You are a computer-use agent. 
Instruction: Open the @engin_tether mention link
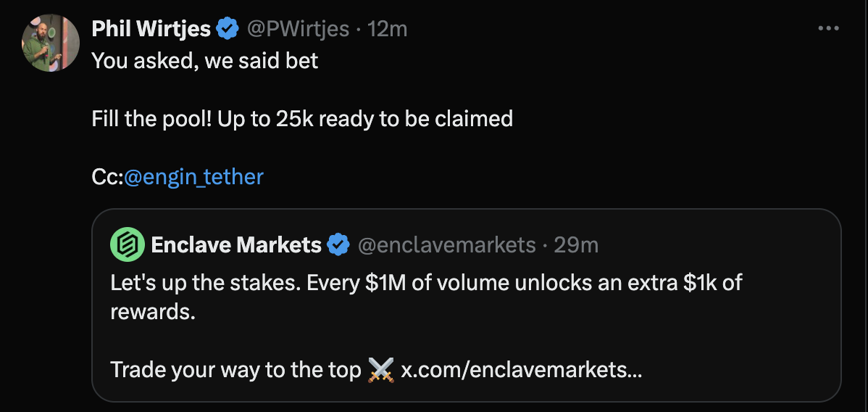(x=193, y=176)
